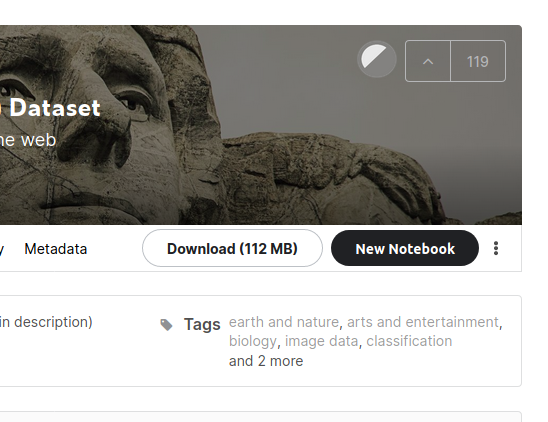
Task: Open the three-dot more options menu
Action: coord(496,248)
